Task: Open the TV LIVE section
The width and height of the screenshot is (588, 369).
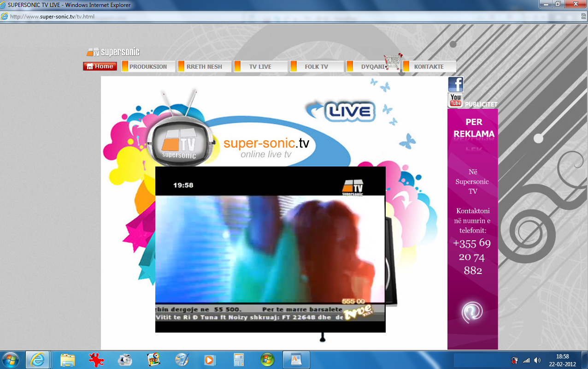Action: click(x=260, y=66)
